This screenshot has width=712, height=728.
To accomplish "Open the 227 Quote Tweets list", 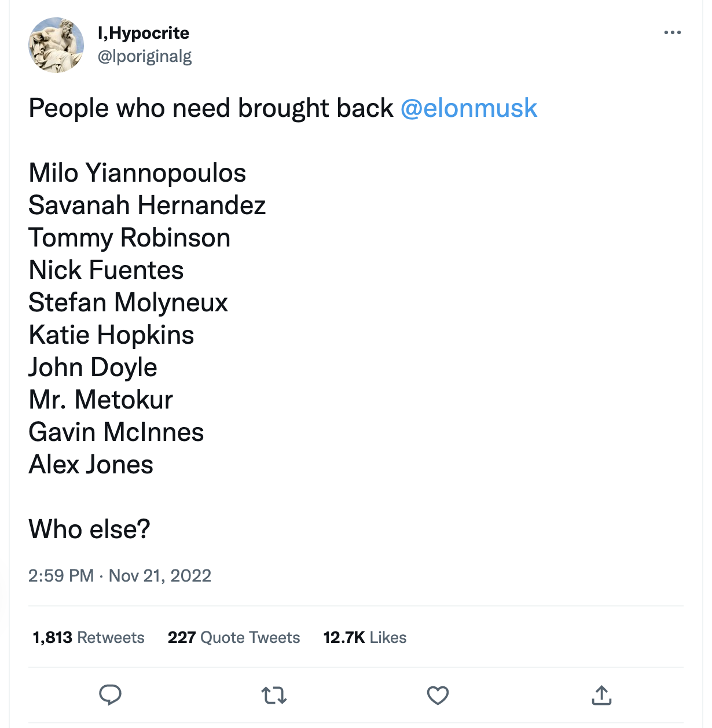I will [233, 637].
